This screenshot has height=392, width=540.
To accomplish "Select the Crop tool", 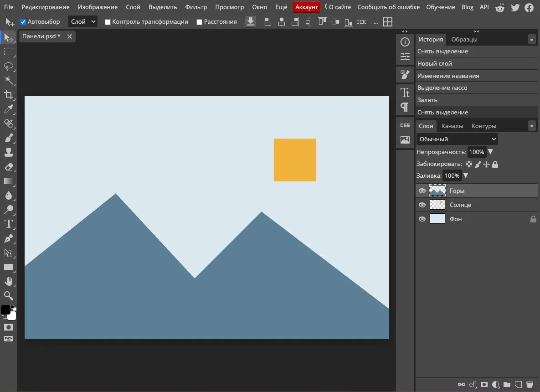I will [9, 95].
